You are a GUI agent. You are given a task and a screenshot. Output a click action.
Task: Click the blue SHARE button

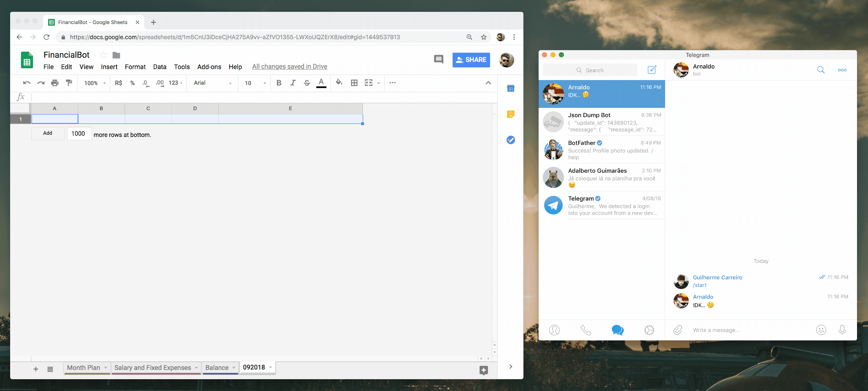pyautogui.click(x=471, y=60)
